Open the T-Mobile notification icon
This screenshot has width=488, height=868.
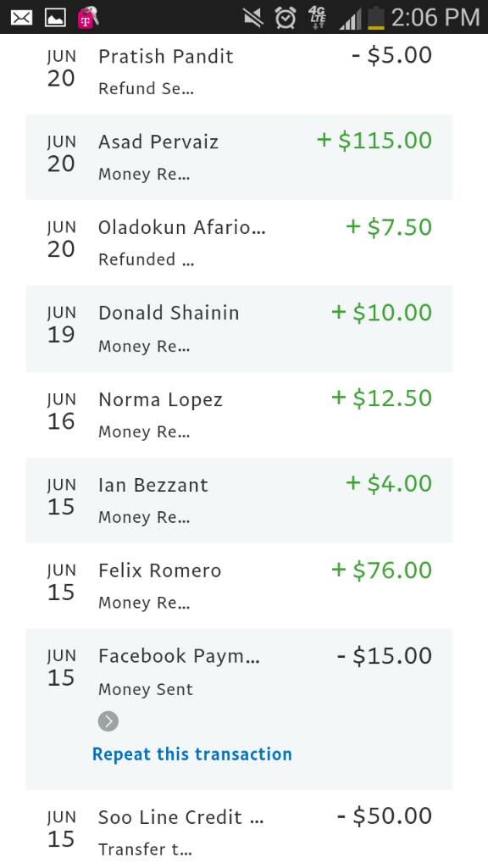88,18
